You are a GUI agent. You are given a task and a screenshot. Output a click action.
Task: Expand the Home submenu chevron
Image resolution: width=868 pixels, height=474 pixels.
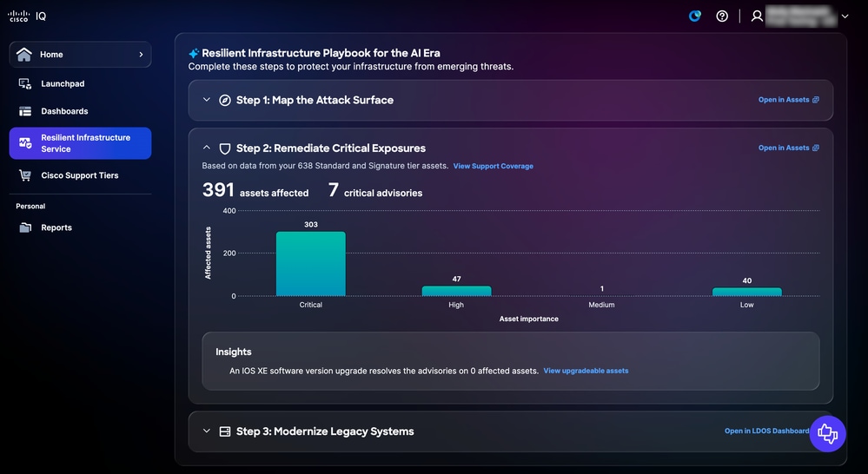(x=141, y=54)
